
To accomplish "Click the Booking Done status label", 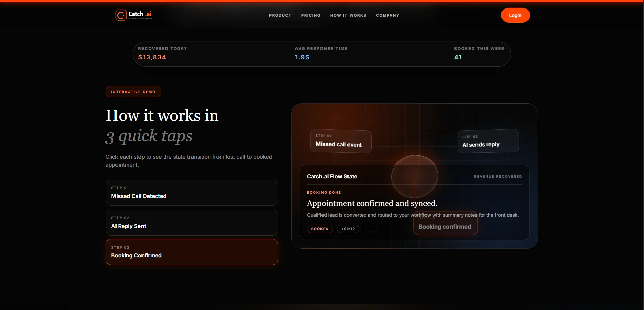I will pyautogui.click(x=324, y=192).
